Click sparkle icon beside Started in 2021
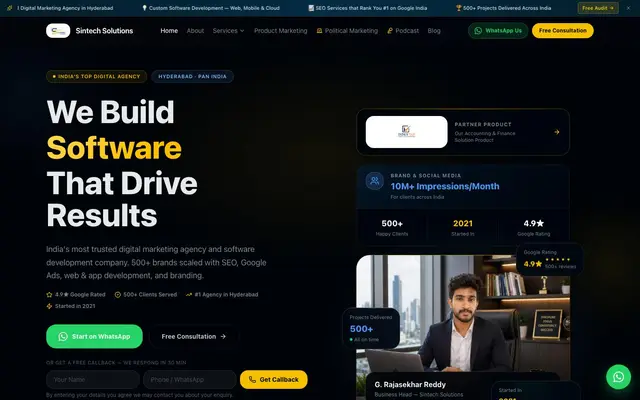Image resolution: width=640 pixels, height=400 pixels. click(x=49, y=306)
